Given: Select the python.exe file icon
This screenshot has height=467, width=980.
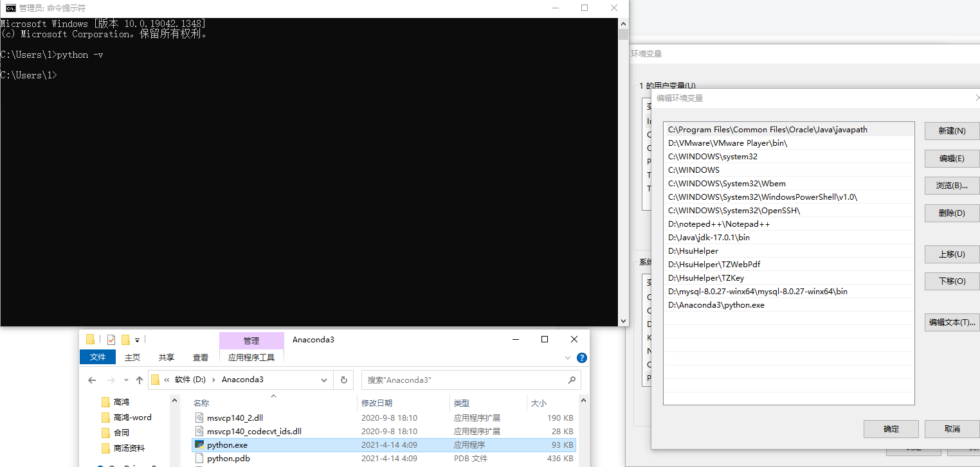Looking at the screenshot, I should click(x=199, y=445).
